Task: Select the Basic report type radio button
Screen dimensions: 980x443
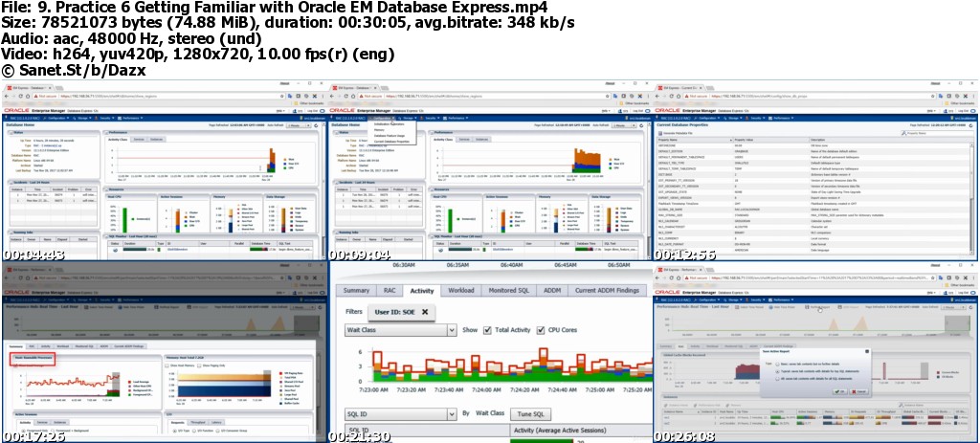Action: click(777, 365)
